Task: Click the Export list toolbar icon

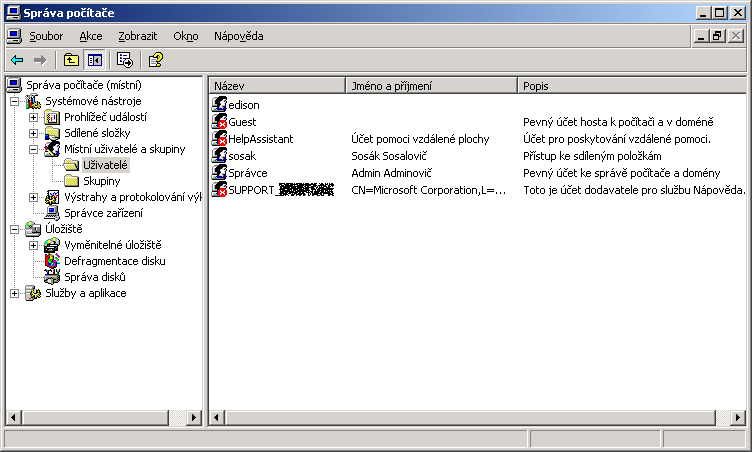Action: coord(125,60)
